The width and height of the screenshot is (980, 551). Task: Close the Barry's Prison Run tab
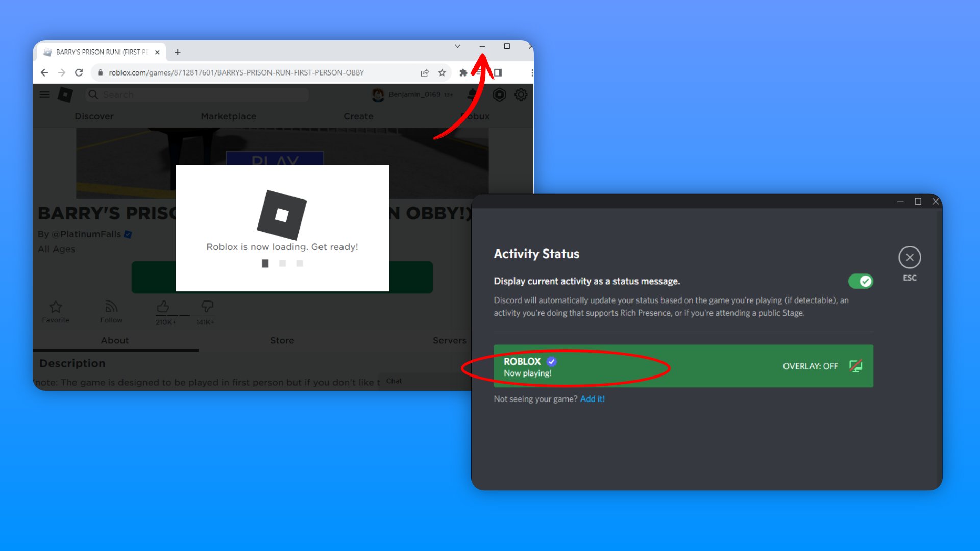(x=157, y=52)
